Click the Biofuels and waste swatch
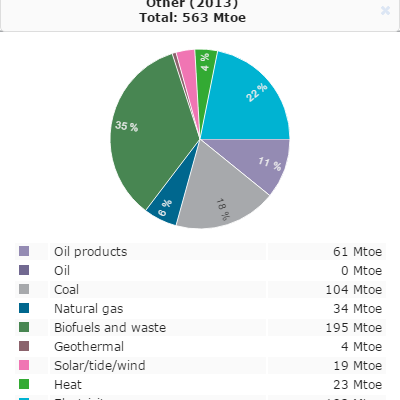Screen dimensions: 400x400 coord(24,327)
